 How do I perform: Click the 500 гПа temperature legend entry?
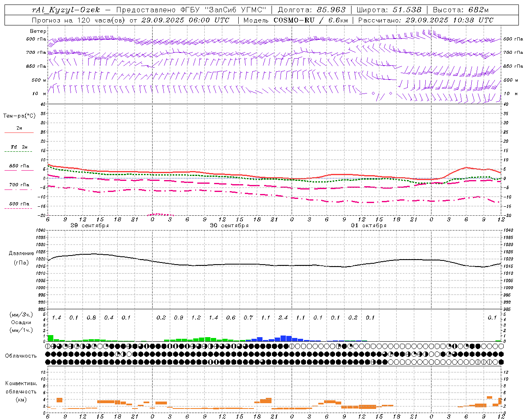(19, 204)
